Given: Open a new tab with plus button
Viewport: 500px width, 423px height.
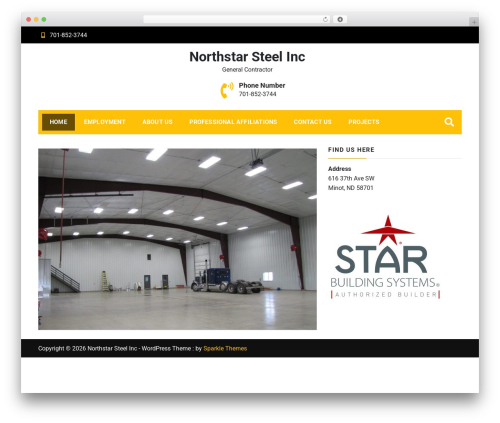Looking at the screenshot, I should tap(474, 22).
